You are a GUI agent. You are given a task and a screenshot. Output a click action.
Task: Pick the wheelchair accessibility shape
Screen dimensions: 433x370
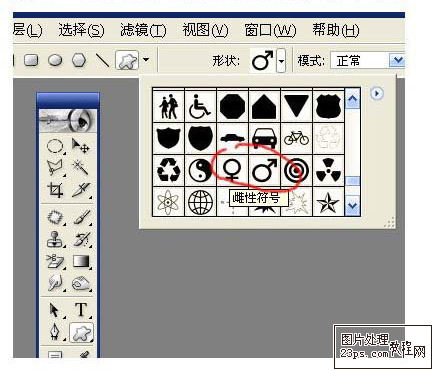(x=200, y=106)
